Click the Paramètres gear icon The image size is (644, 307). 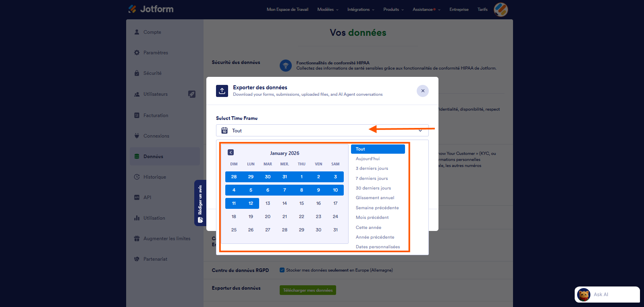click(x=137, y=52)
